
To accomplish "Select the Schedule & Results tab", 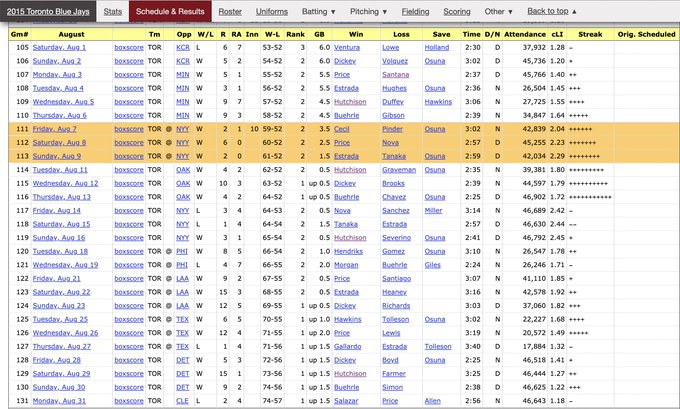I will (170, 12).
